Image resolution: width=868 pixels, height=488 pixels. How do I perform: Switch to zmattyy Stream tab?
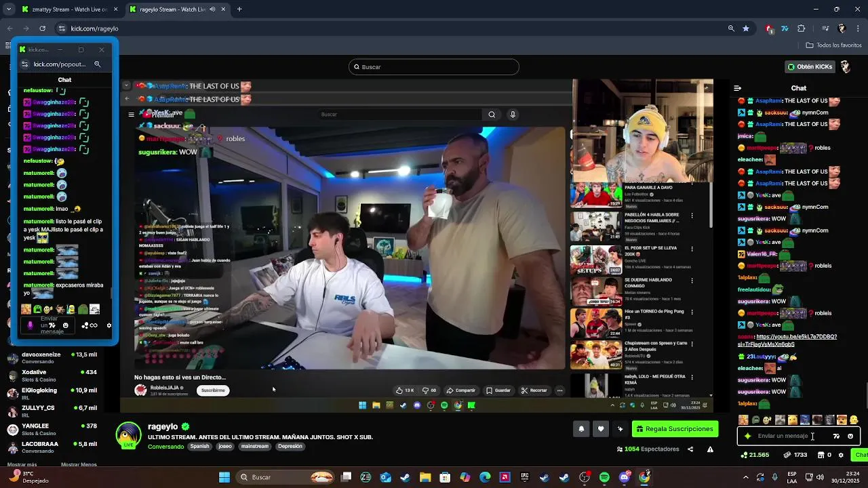pos(71,9)
